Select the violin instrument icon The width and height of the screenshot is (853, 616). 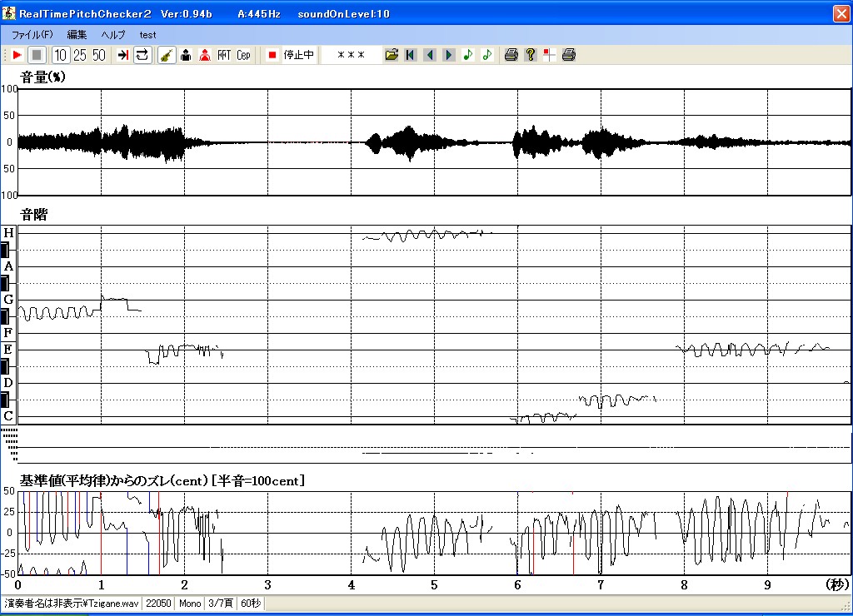pos(167,55)
